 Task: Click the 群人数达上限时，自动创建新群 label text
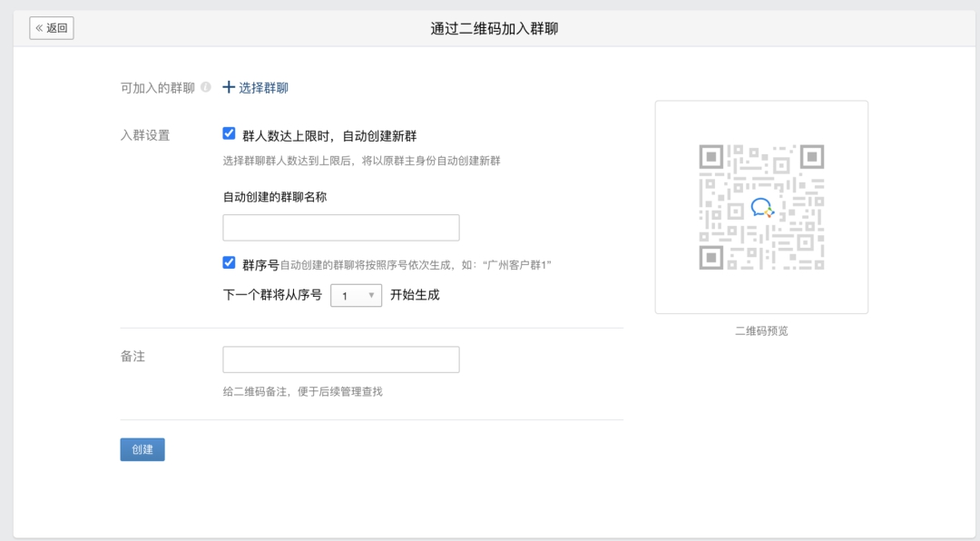coord(329,136)
